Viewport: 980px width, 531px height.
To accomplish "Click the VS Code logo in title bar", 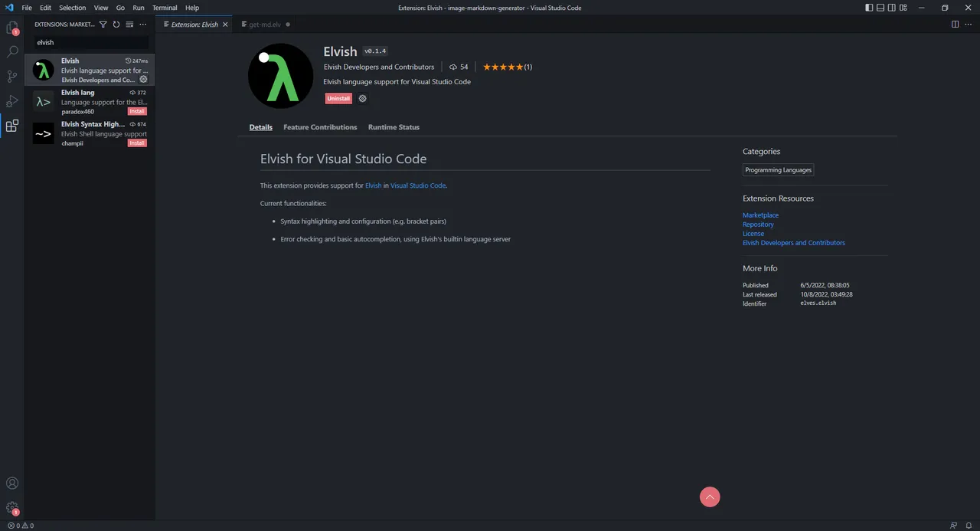I will [9, 8].
